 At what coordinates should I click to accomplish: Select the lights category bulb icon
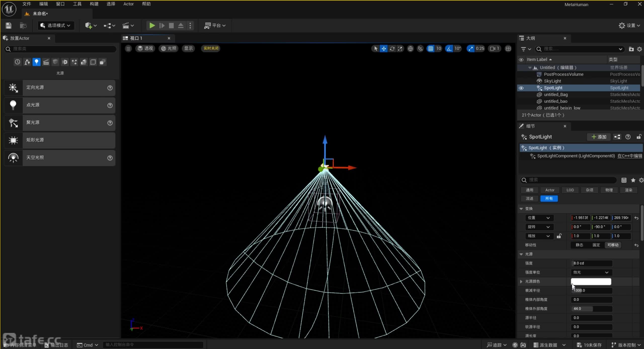point(36,62)
